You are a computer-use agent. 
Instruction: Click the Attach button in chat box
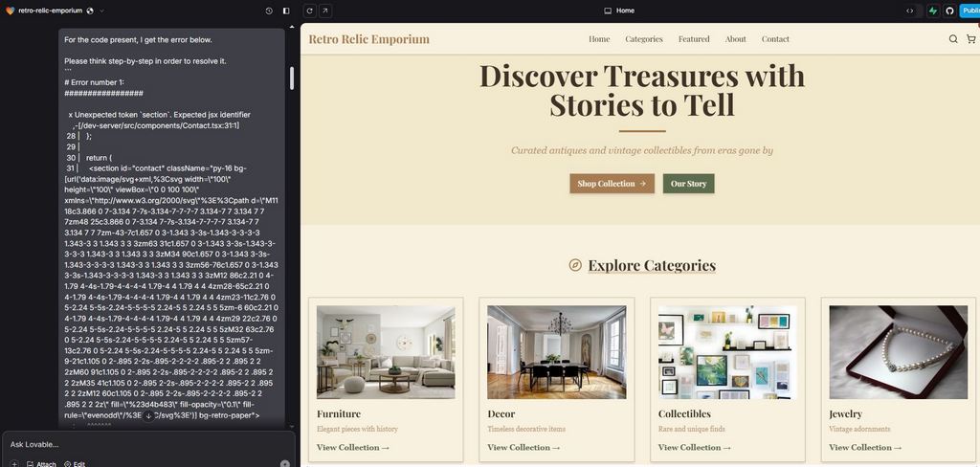pyautogui.click(x=41, y=464)
